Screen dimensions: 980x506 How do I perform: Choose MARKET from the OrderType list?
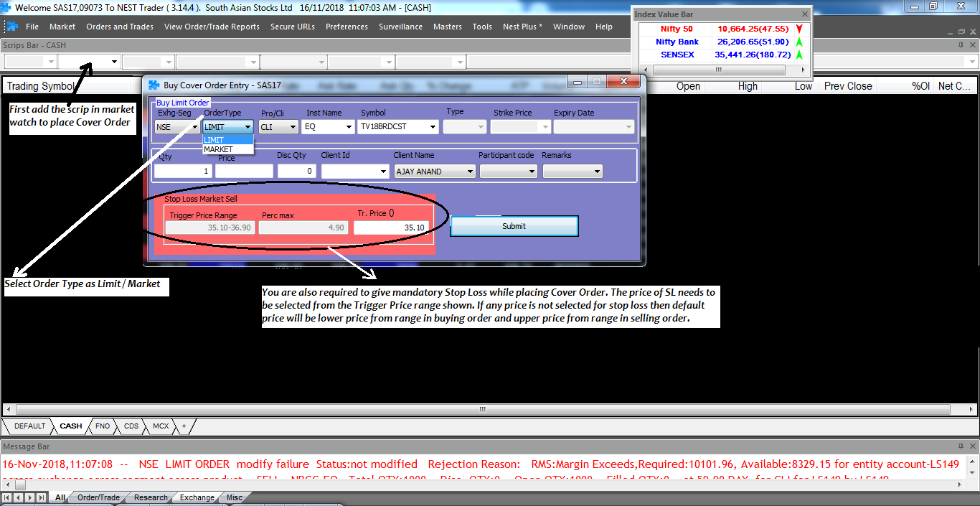(x=228, y=149)
